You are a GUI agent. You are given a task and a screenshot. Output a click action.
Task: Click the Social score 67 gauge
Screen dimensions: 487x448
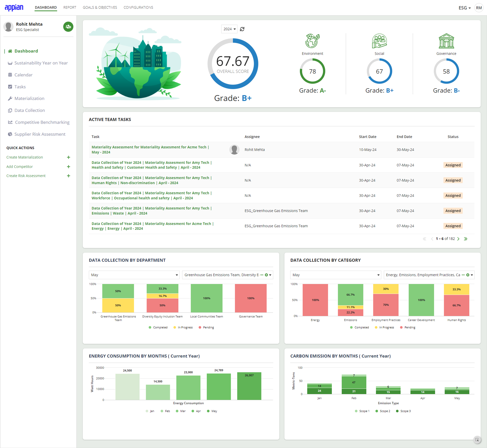[379, 71]
